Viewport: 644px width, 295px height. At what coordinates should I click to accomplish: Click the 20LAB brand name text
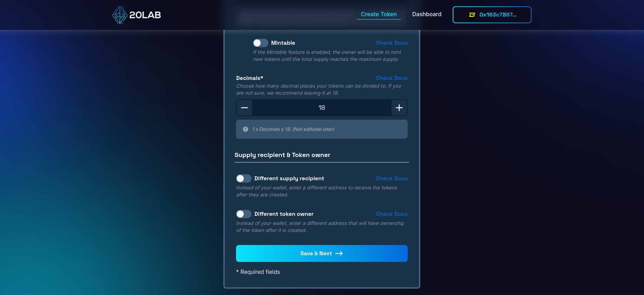coord(145,15)
